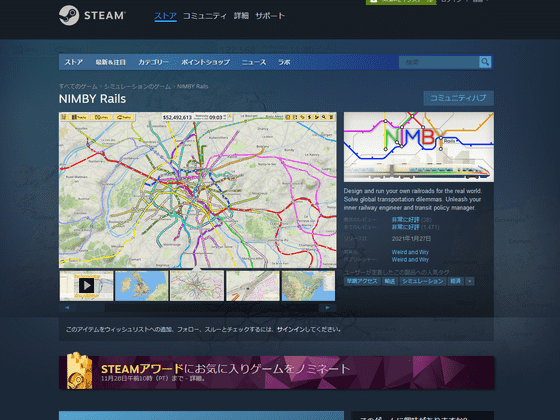560x420 pixels.
Task: Open the 最新＆注目 store menu
Action: (x=110, y=62)
